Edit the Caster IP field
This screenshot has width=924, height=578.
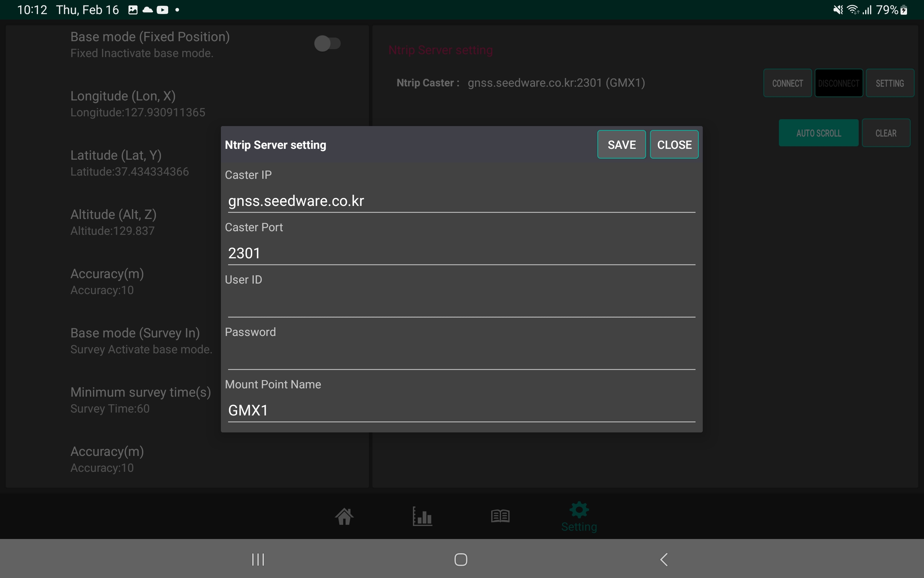pos(462,201)
